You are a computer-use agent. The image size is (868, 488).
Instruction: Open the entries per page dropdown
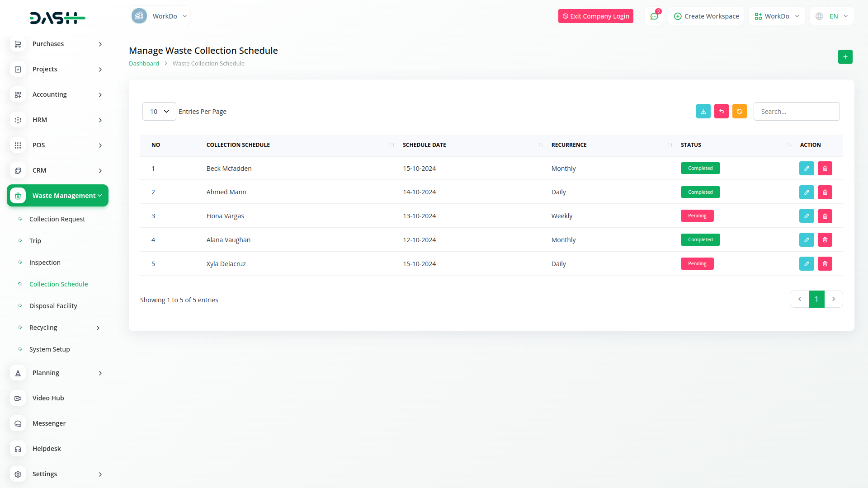point(159,112)
